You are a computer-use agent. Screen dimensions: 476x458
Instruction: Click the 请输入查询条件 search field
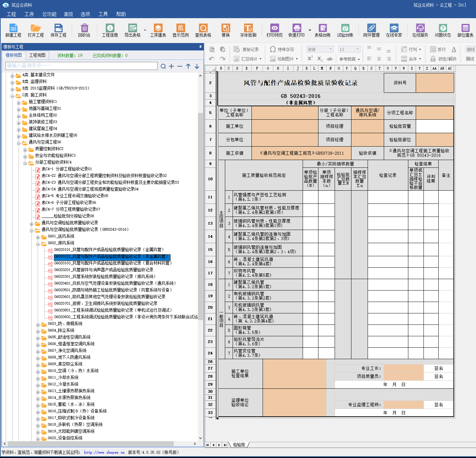tap(81, 66)
